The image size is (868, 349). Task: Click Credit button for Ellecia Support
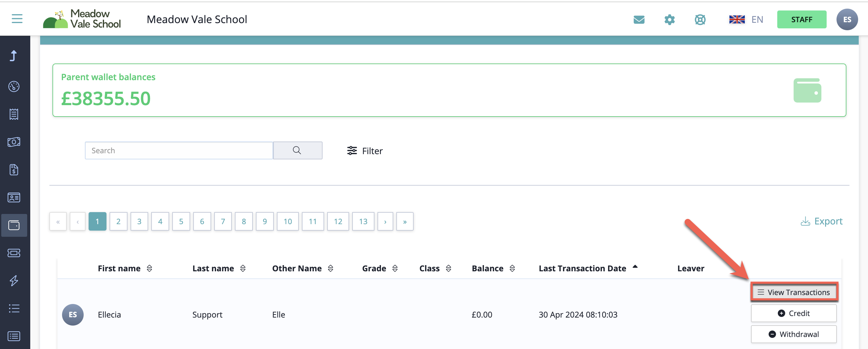tap(794, 313)
